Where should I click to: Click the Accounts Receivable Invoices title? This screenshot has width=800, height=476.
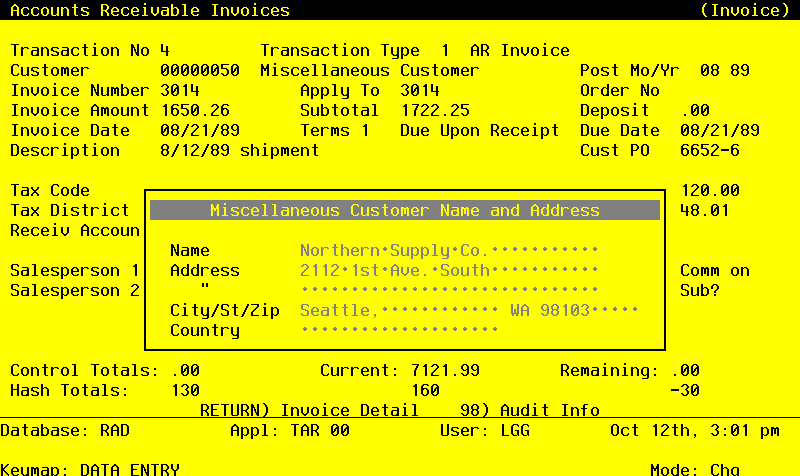point(149,10)
